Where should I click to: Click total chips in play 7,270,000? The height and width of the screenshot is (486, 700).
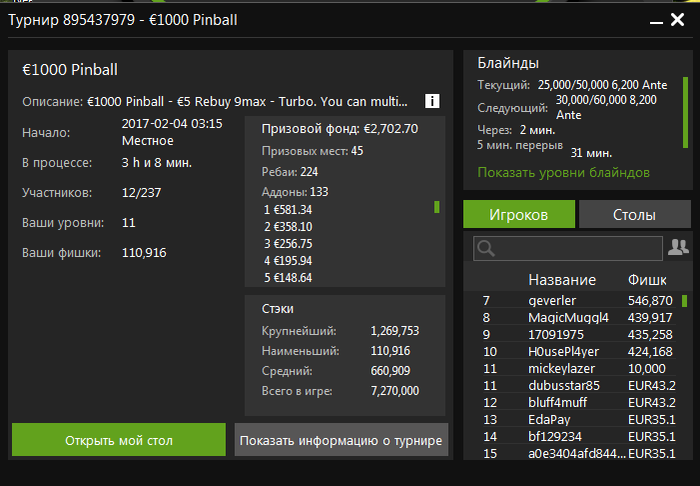[395, 390]
